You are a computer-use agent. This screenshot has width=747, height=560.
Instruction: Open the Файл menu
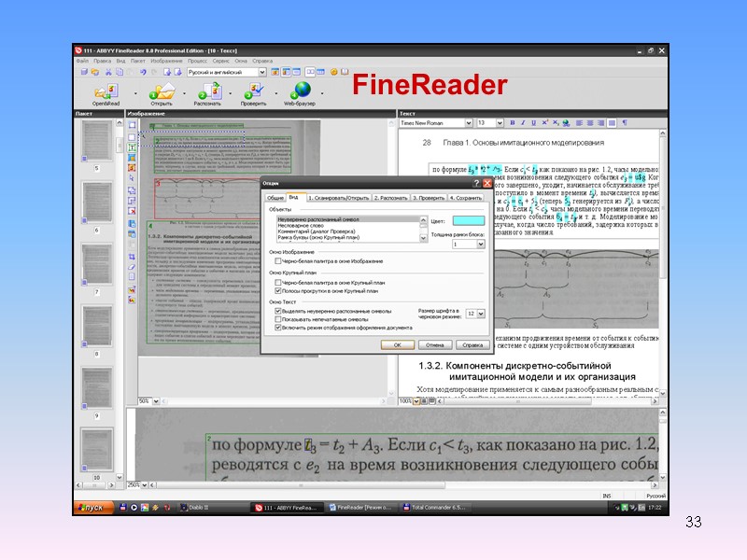click(x=82, y=61)
